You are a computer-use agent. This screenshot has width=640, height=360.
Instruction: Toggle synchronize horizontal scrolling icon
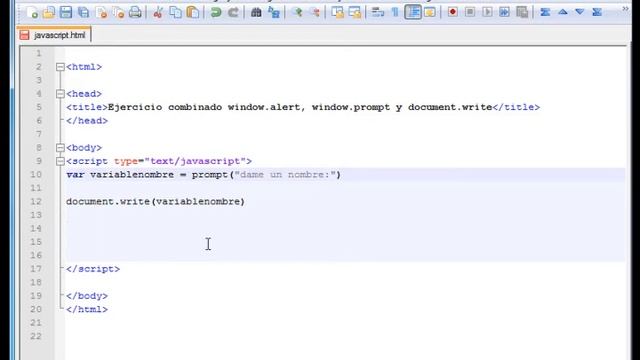click(355, 13)
